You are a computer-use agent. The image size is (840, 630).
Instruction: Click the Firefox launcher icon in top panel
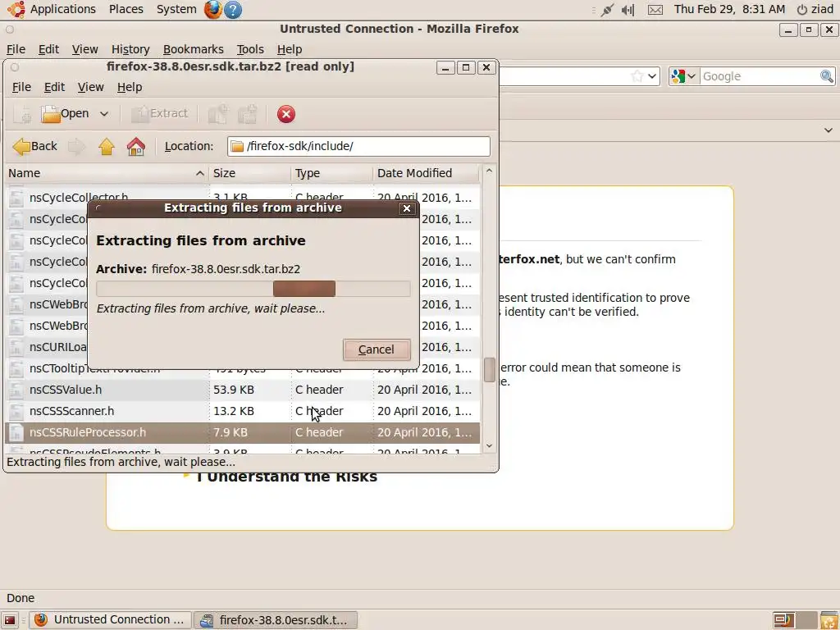[212, 10]
